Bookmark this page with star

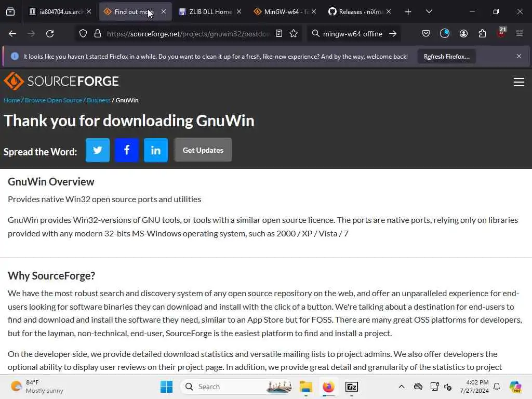(x=294, y=34)
